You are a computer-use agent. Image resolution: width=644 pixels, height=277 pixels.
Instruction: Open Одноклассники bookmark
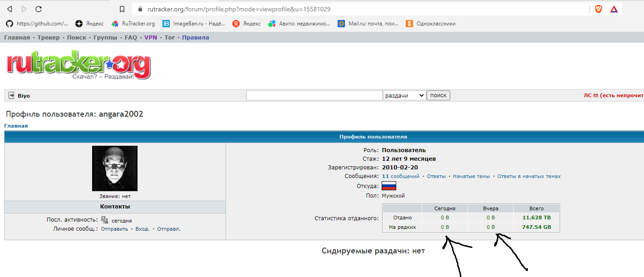tap(430, 24)
